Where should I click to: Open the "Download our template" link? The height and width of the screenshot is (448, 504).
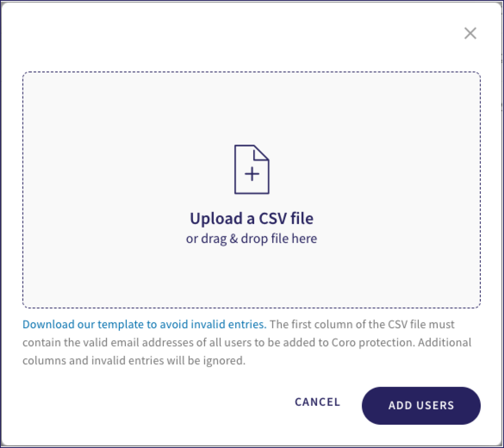pos(144,324)
